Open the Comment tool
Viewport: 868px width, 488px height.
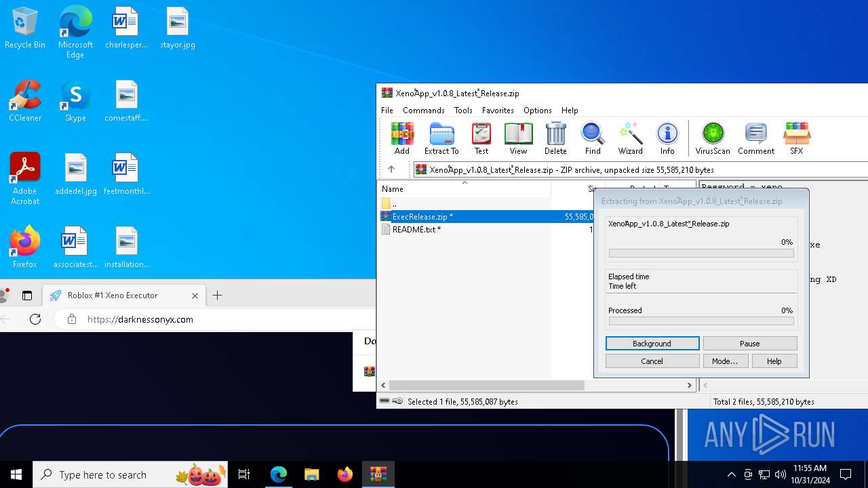tap(756, 138)
